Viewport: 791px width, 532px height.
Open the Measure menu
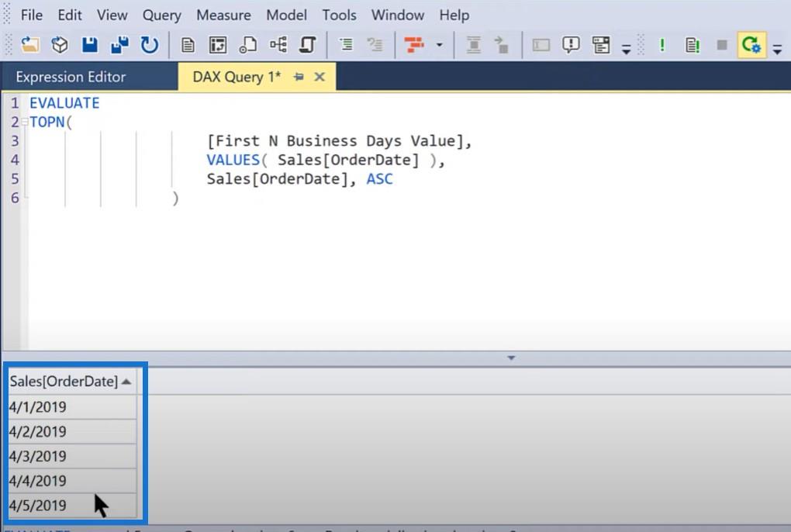click(x=223, y=16)
